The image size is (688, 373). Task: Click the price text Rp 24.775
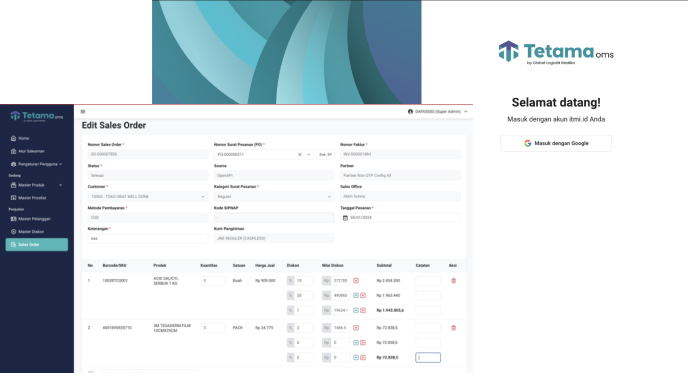pos(264,328)
